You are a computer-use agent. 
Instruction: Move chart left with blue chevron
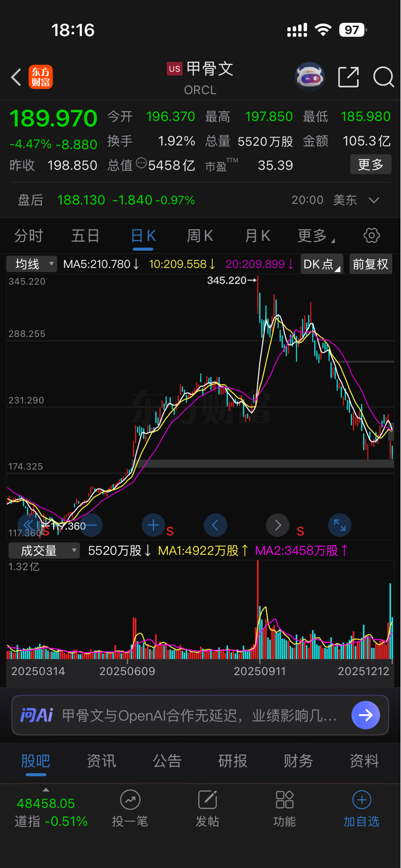pos(215,525)
